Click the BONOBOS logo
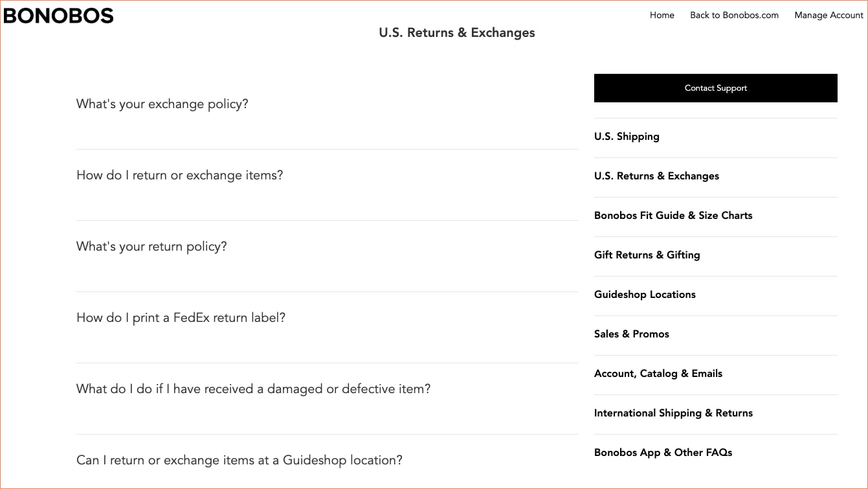The height and width of the screenshot is (489, 868). point(58,15)
